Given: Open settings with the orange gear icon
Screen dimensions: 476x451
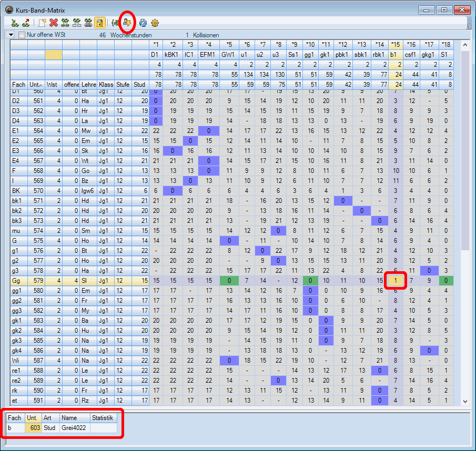Looking at the screenshot, I should [x=155, y=23].
